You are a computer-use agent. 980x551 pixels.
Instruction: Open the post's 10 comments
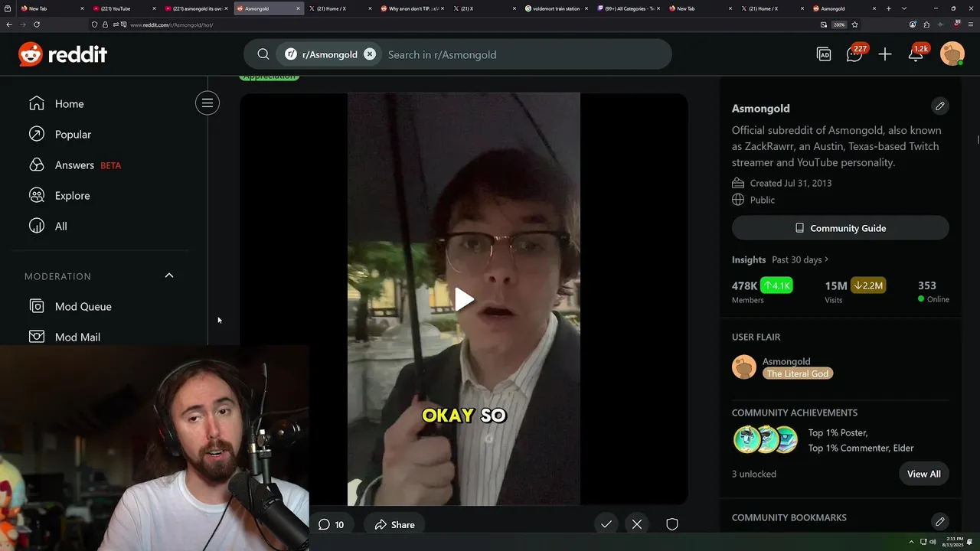(331, 524)
